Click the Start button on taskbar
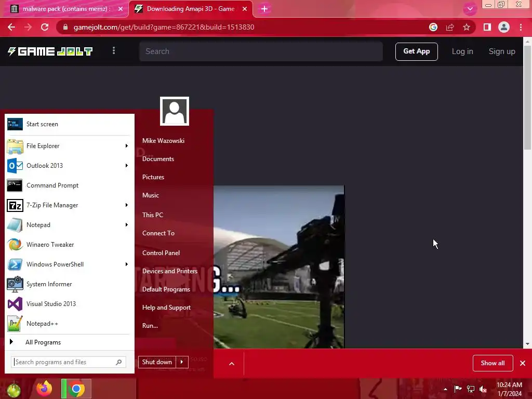The image size is (532, 399). [14, 390]
